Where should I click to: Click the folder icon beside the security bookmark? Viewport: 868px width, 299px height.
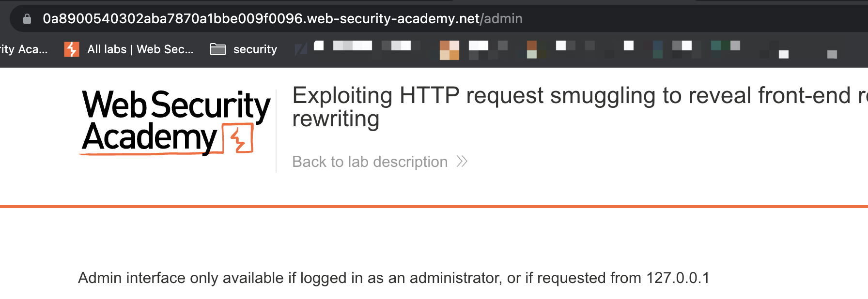(217, 49)
